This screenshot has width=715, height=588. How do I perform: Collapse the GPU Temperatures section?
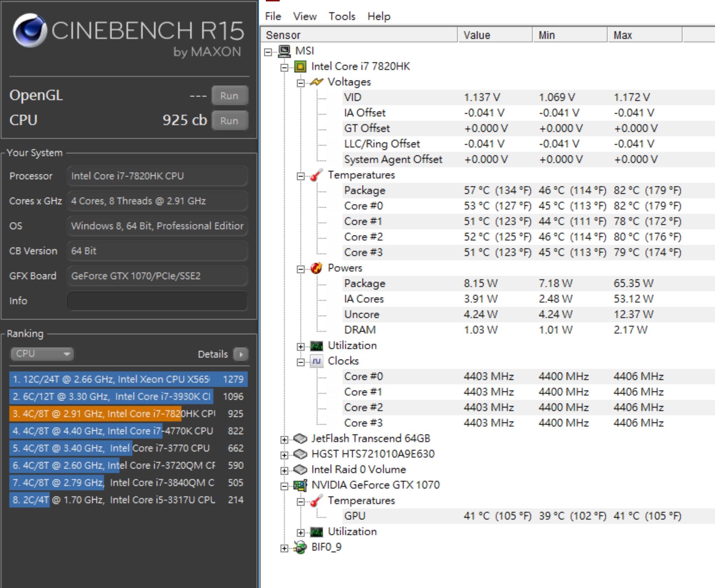[301, 502]
